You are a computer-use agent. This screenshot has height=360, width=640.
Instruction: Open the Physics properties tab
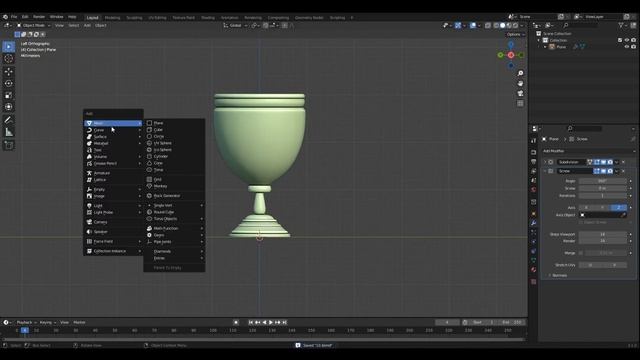(x=533, y=242)
